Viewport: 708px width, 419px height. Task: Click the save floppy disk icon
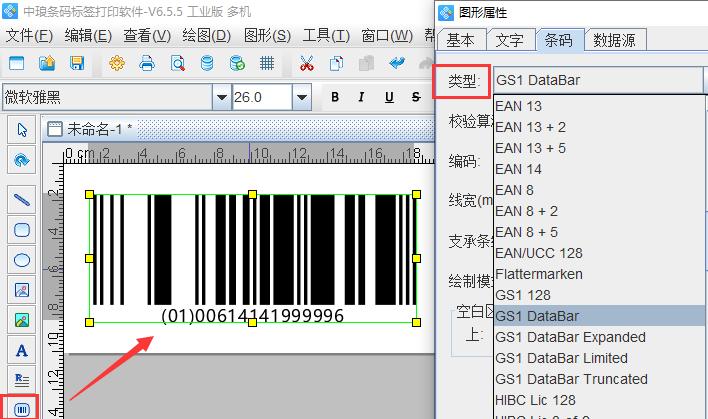tap(77, 63)
